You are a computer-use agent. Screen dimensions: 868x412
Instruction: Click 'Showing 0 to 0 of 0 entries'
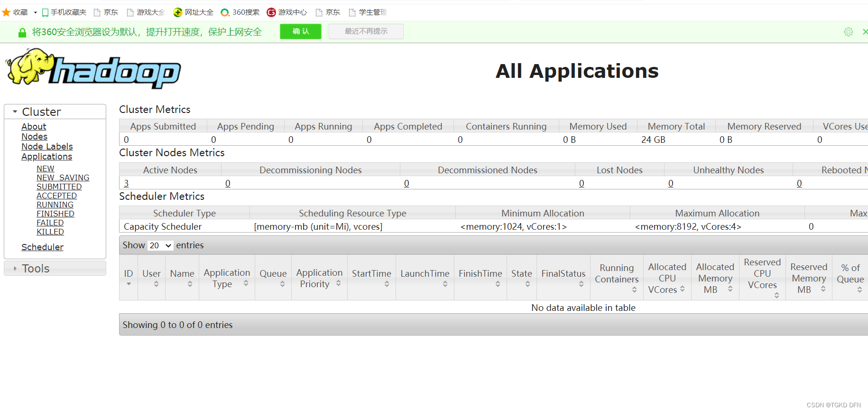[177, 325]
